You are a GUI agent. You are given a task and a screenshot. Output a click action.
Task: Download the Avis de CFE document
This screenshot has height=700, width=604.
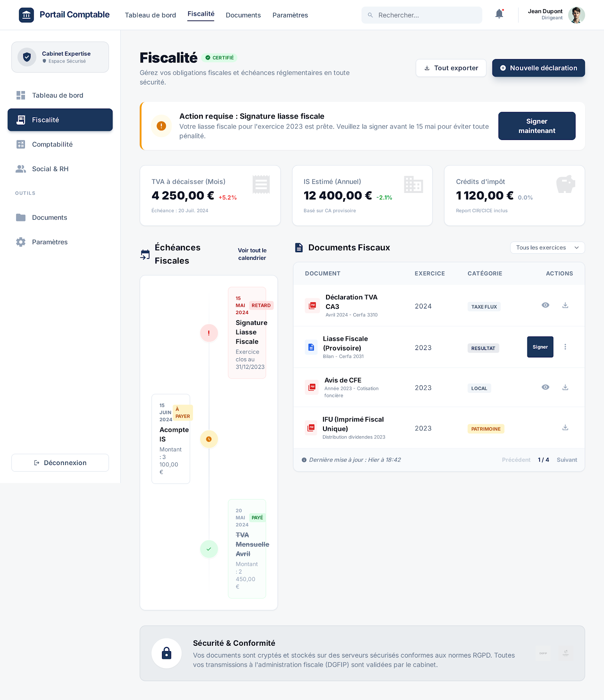pos(565,387)
